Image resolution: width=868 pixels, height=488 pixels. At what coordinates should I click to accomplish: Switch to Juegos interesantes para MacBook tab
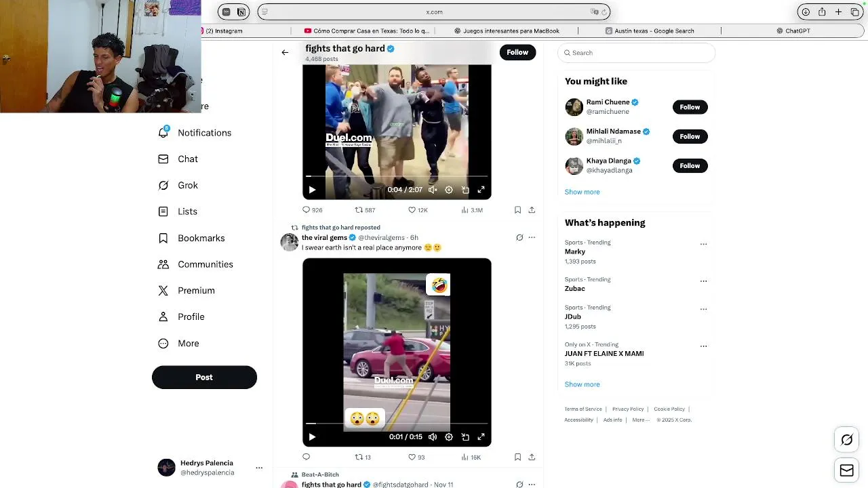(507, 30)
